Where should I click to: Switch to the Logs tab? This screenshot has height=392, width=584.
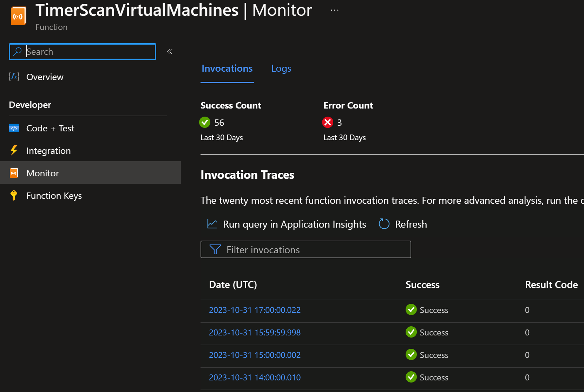(281, 68)
